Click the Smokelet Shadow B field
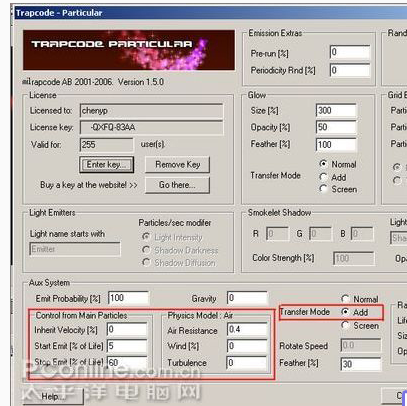The height and width of the screenshot is (406, 407). [362, 234]
